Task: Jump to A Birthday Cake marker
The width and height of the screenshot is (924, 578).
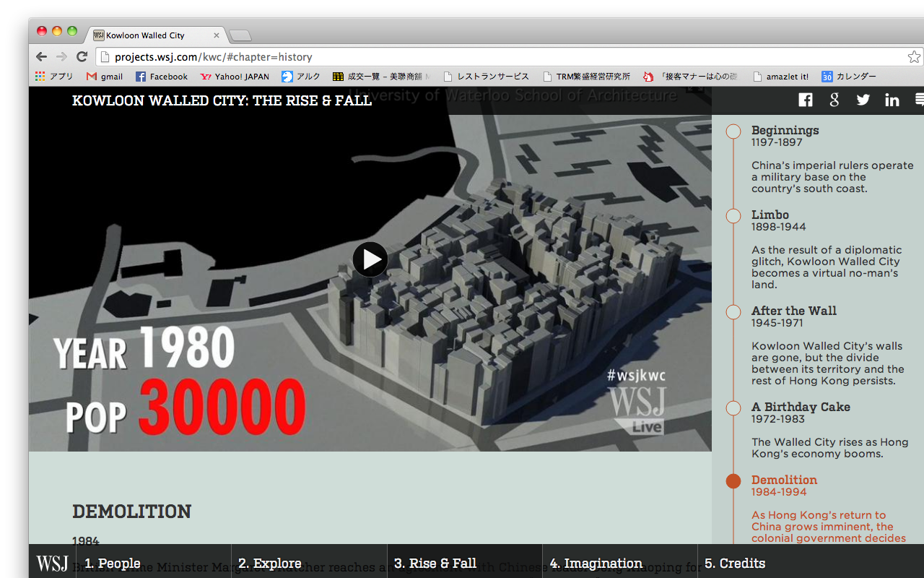Action: (733, 407)
